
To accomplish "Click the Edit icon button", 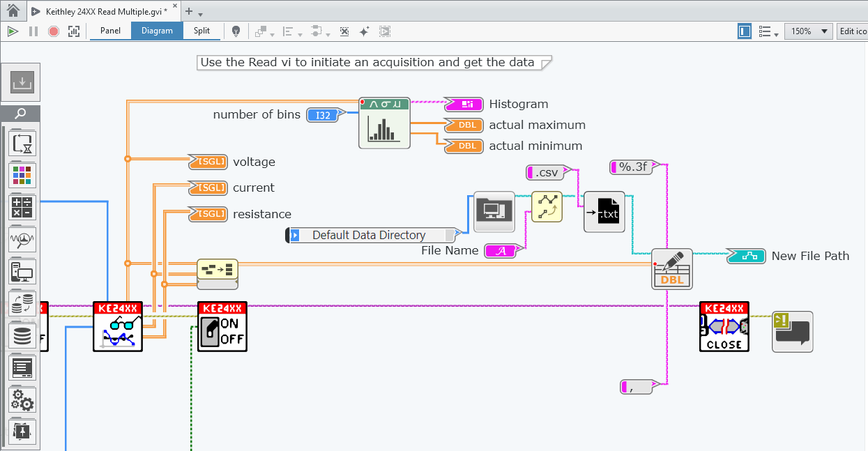I will [852, 31].
